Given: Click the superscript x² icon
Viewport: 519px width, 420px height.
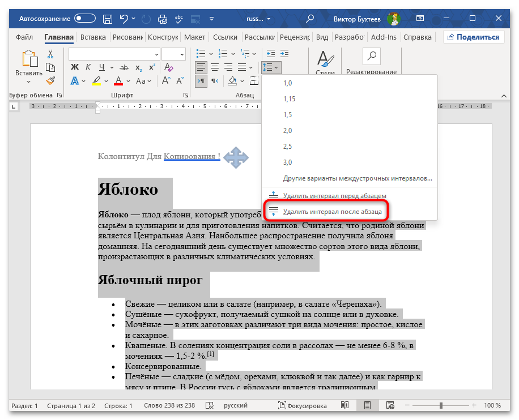Looking at the screenshot, I should click(152, 67).
